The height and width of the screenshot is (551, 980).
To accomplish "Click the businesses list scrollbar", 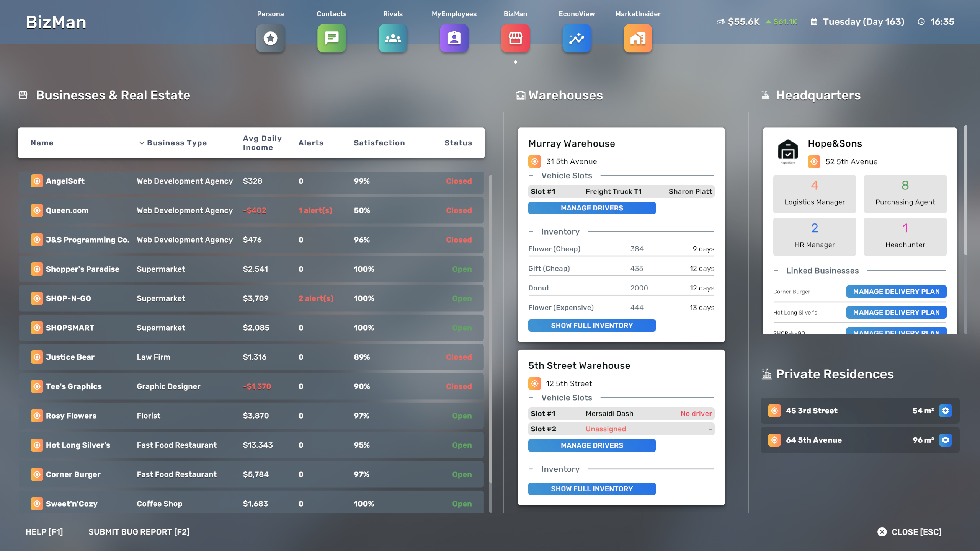I will pos(491,329).
